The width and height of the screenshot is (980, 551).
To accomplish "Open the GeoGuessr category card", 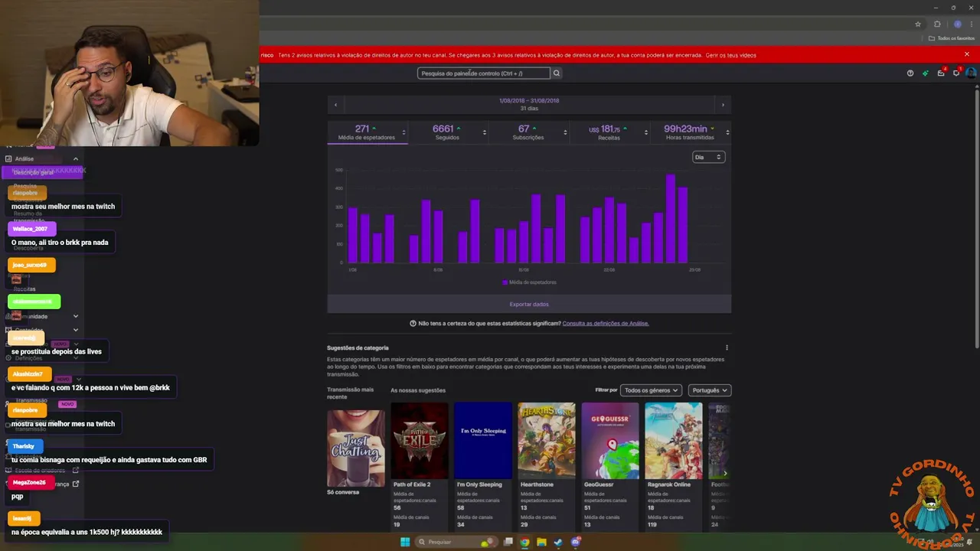I will coord(610,441).
